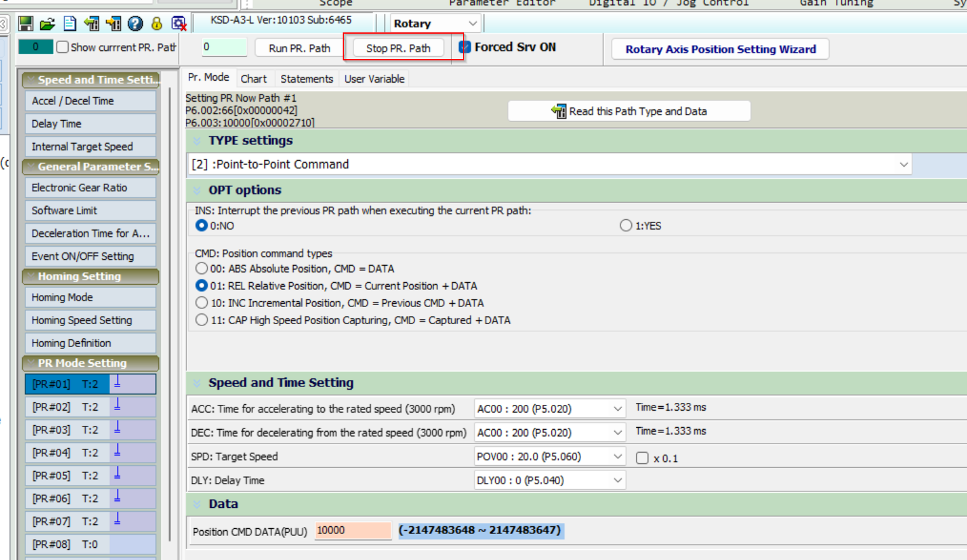Click the open folder toolbar icon
The height and width of the screenshot is (560, 967).
48,24
